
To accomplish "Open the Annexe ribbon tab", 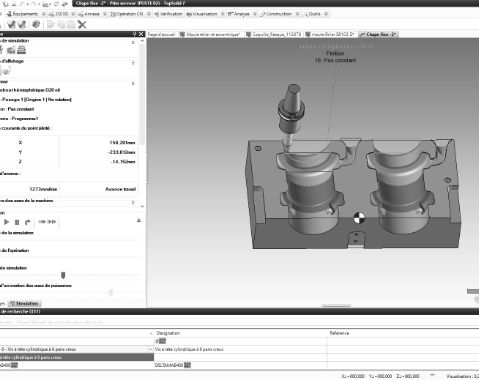I will (89, 14).
